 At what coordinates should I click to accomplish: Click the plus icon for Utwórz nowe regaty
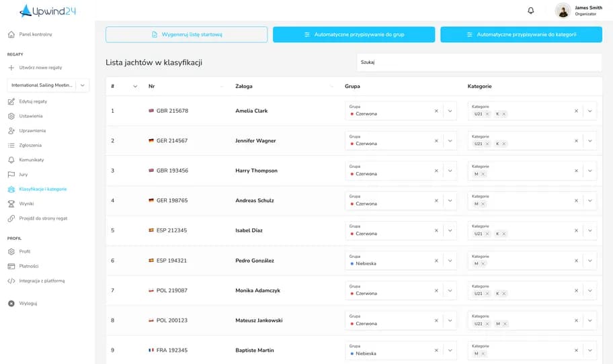pyautogui.click(x=11, y=68)
